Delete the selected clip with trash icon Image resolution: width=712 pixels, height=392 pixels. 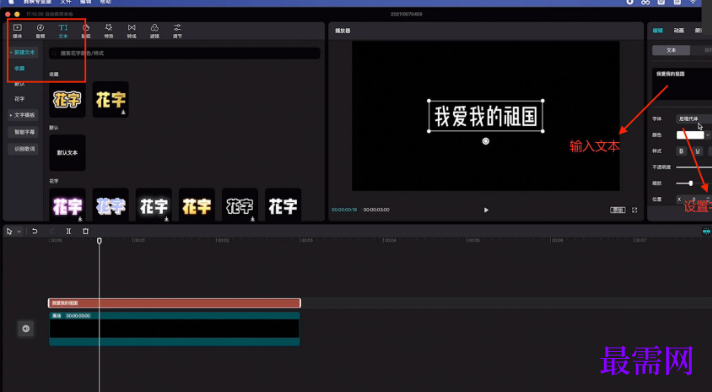pos(85,231)
